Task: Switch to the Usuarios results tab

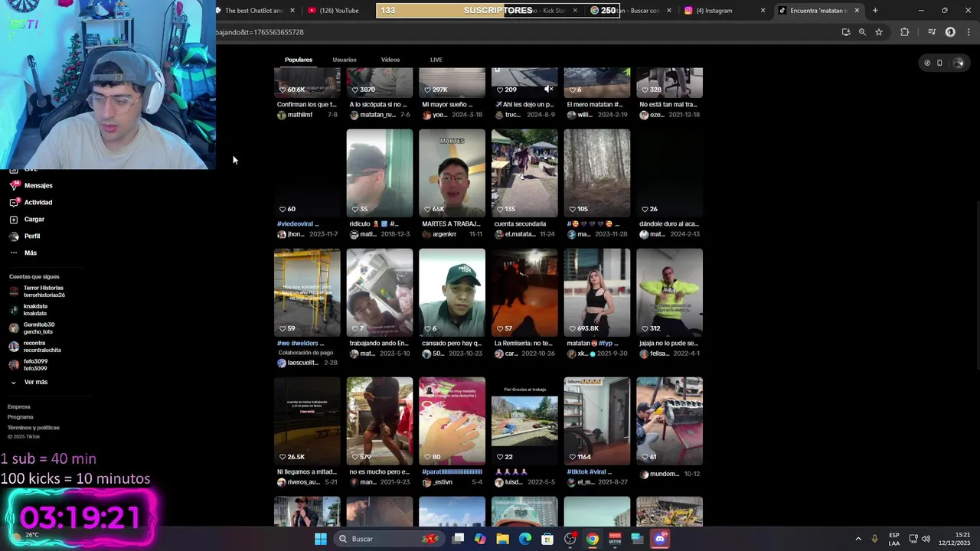Action: [x=345, y=60]
